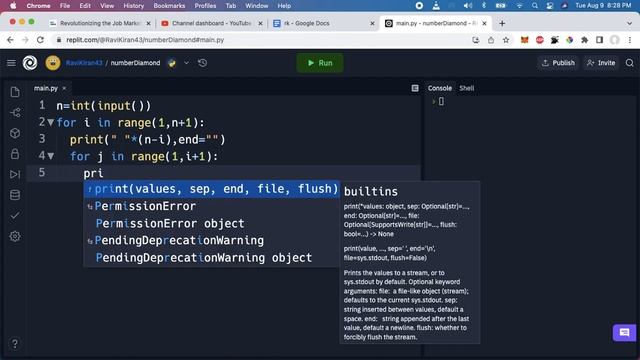Close the main.py editor tab

click(64, 88)
